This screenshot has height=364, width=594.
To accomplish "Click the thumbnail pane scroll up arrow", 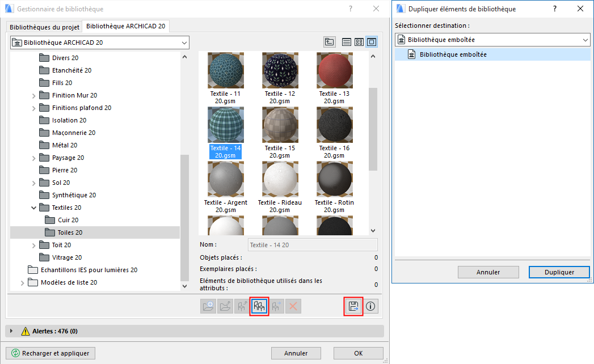I will [x=373, y=57].
